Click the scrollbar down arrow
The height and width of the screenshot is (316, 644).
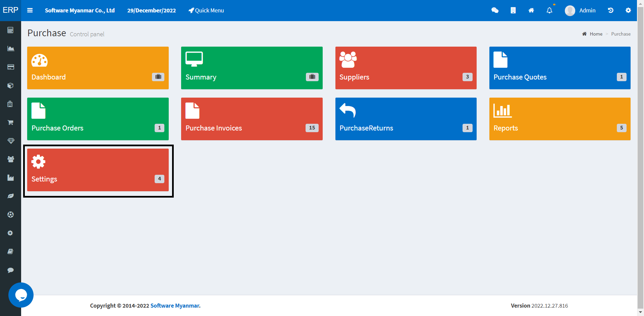[x=641, y=312]
